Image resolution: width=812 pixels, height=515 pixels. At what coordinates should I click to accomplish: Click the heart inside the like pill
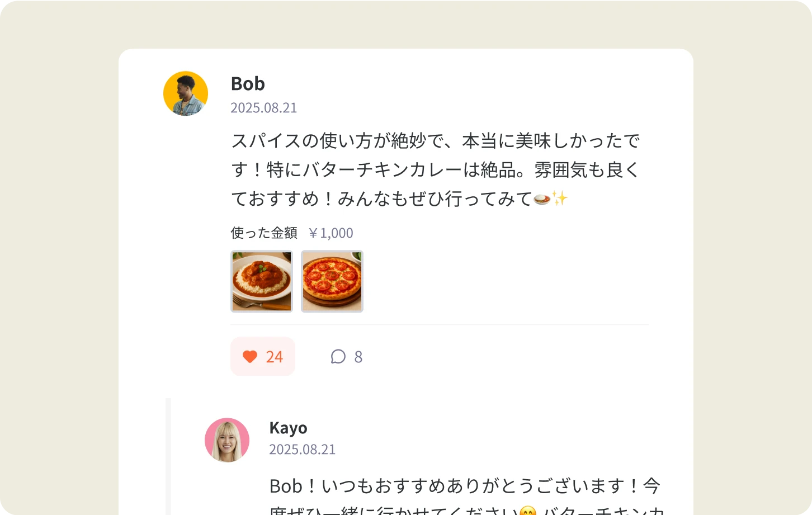coord(250,356)
